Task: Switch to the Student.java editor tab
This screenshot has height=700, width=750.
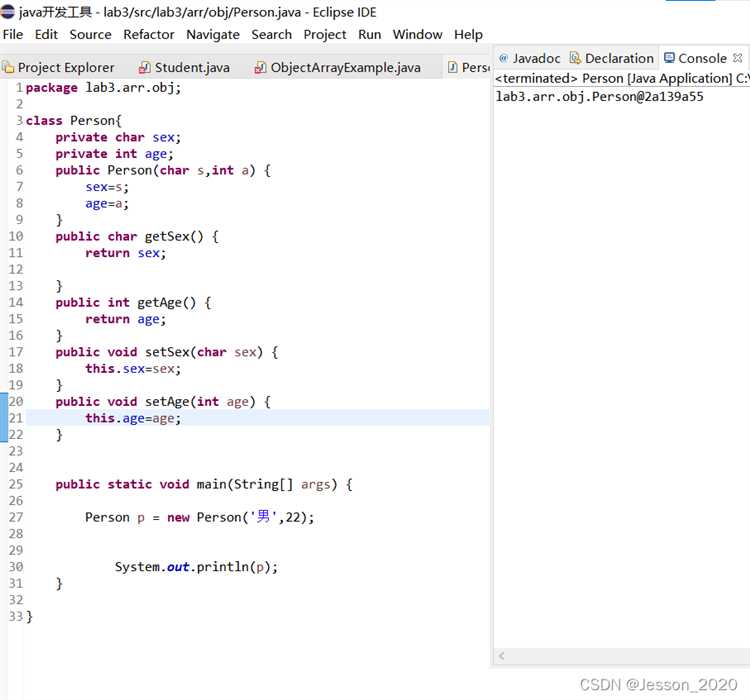Action: click(x=184, y=68)
